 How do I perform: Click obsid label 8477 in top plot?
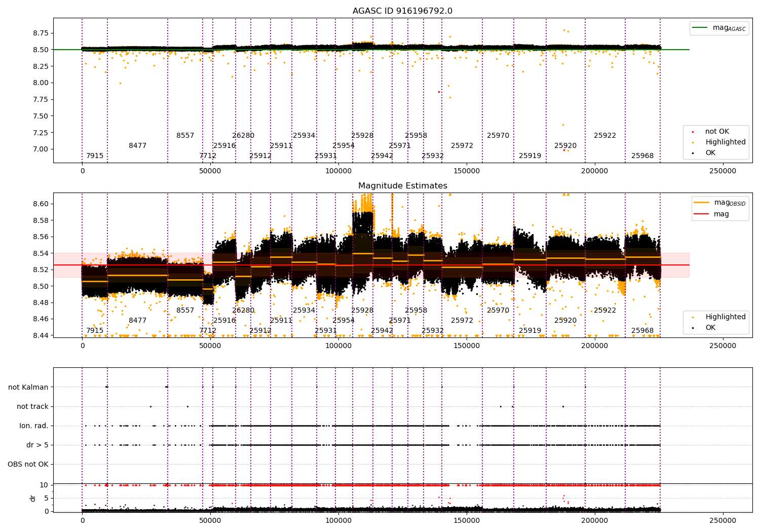click(137, 146)
